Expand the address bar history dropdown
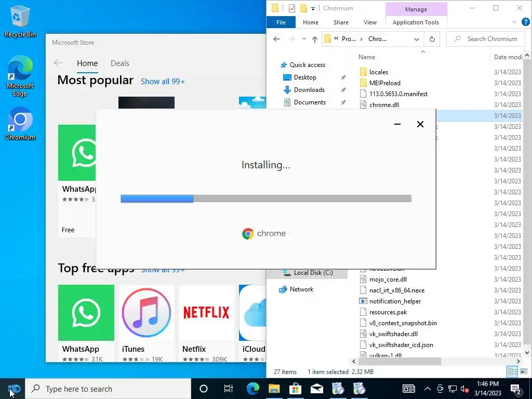This screenshot has width=532, height=399. (417, 39)
